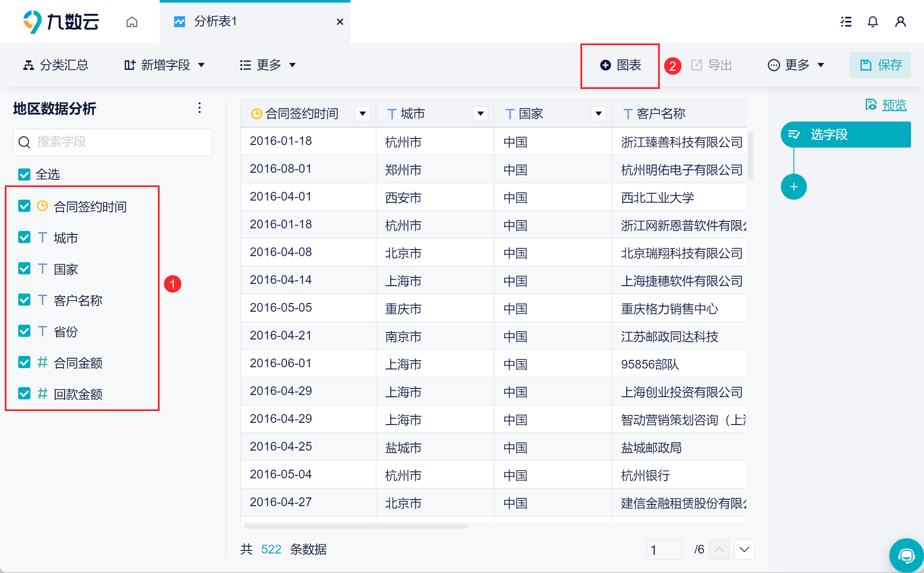Open the task list icon
Viewport: 924px width, 573px height.
point(845,22)
